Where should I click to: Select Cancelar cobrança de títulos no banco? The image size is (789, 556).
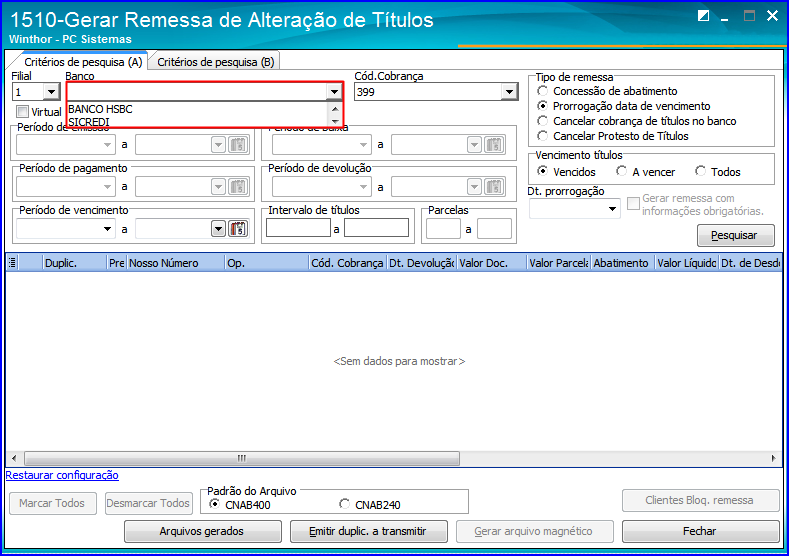(x=542, y=121)
